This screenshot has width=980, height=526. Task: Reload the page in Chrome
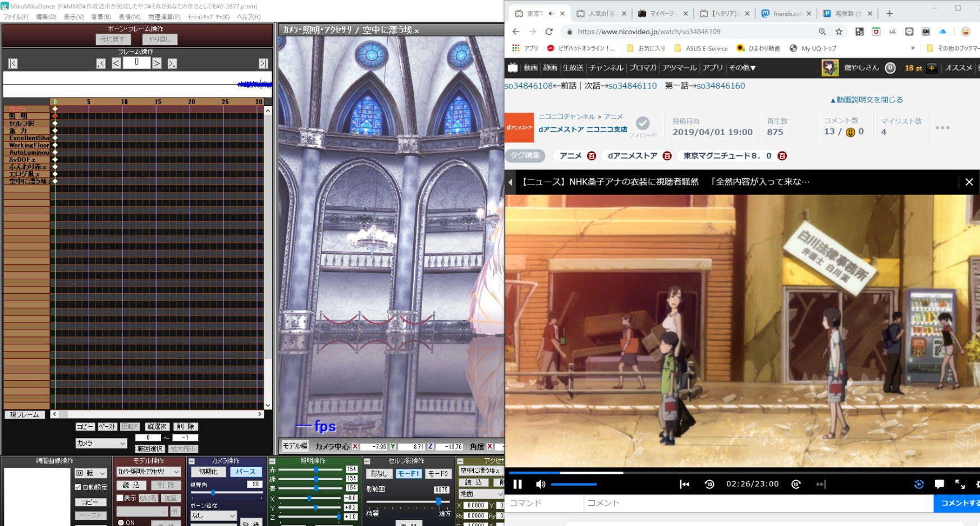pos(549,32)
